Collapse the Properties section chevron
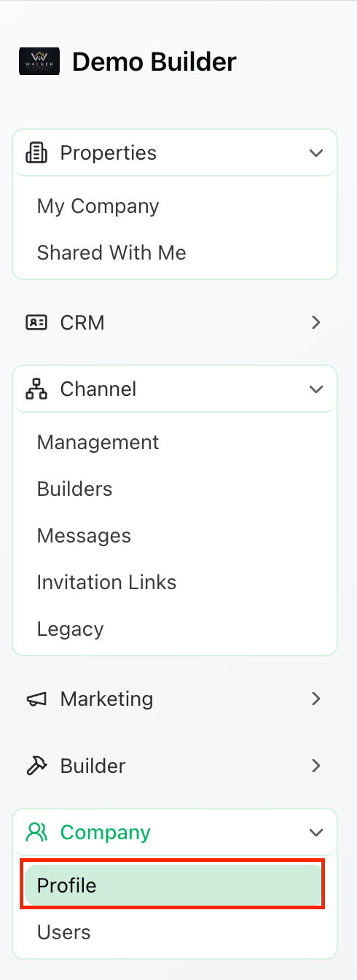Image resolution: width=357 pixels, height=980 pixels. (316, 153)
